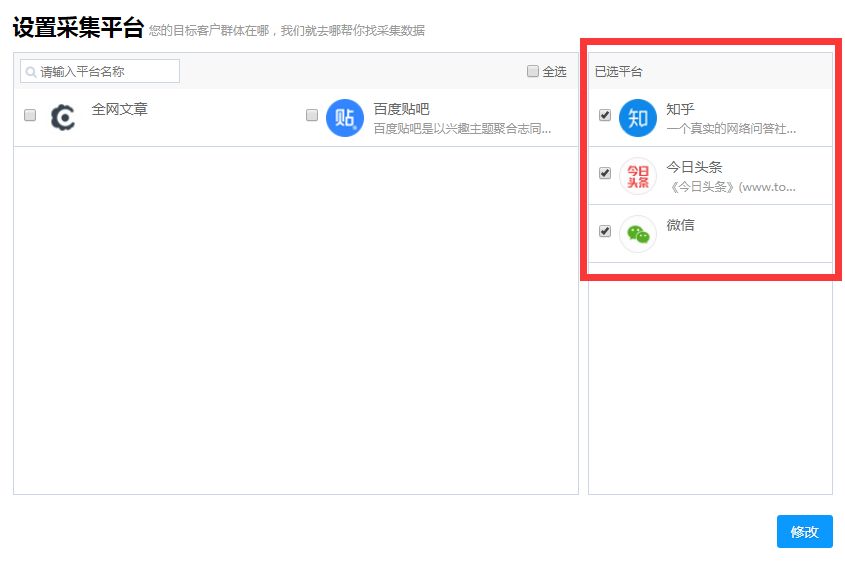
Task: Click the 微信 title text
Action: (x=680, y=225)
